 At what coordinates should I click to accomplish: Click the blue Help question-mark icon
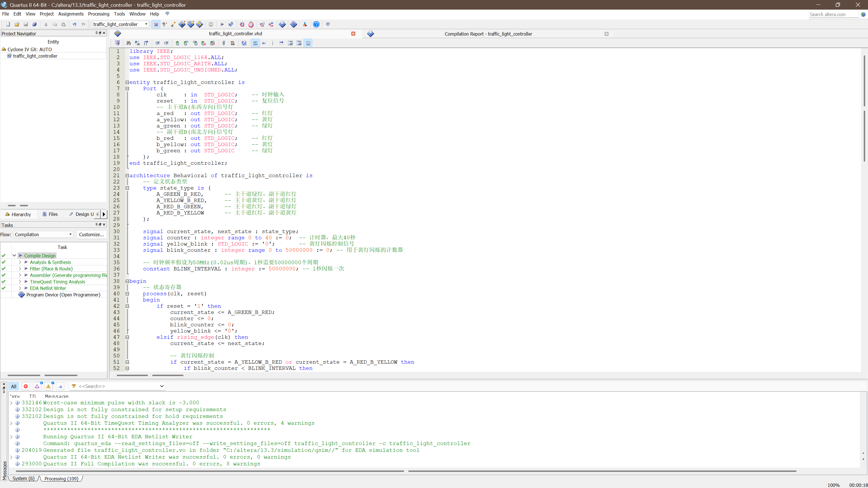pos(316,24)
